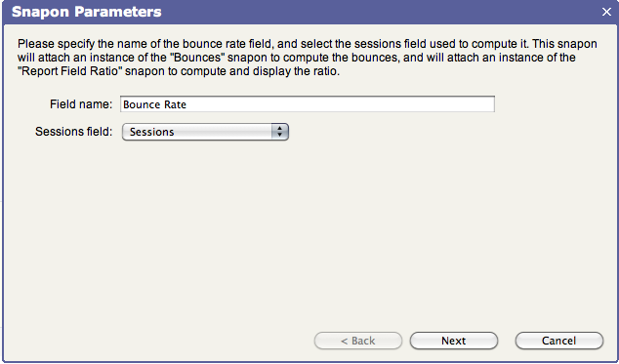This screenshot has width=619, height=364.
Task: Click into the Field name text box
Action: click(308, 104)
